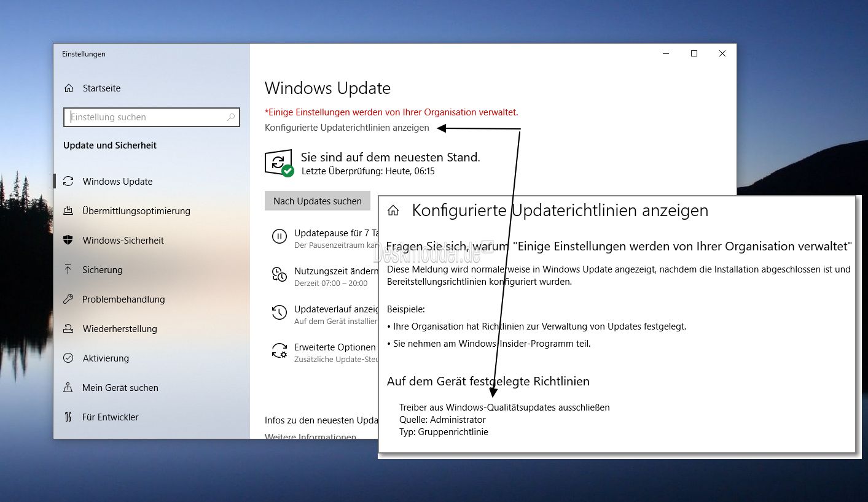868x502 pixels.
Task: Click the Quelle: Administrator line
Action: click(442, 420)
